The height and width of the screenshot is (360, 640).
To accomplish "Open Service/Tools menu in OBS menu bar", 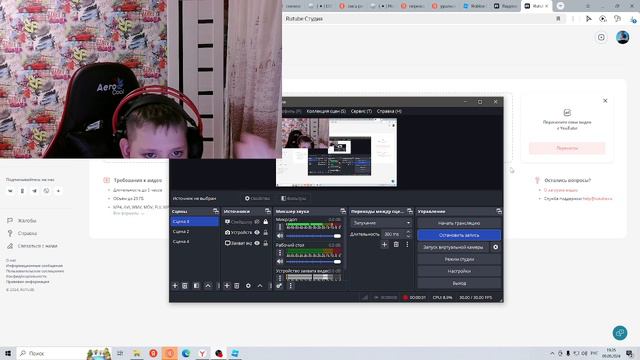I will click(361, 111).
